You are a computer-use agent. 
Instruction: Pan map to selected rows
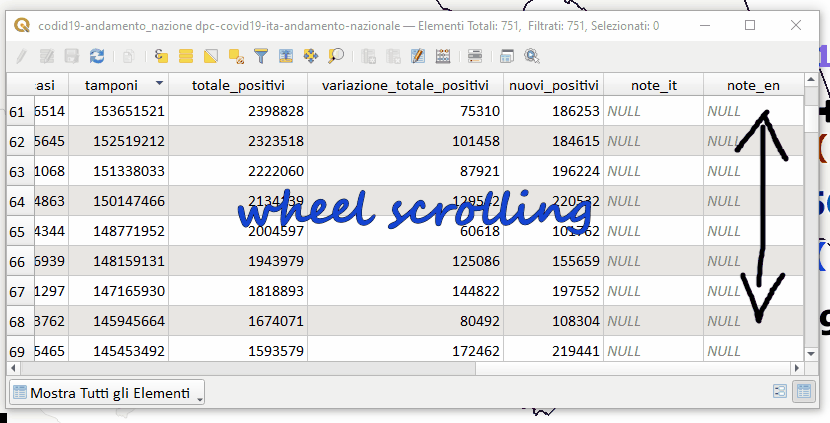click(x=311, y=57)
